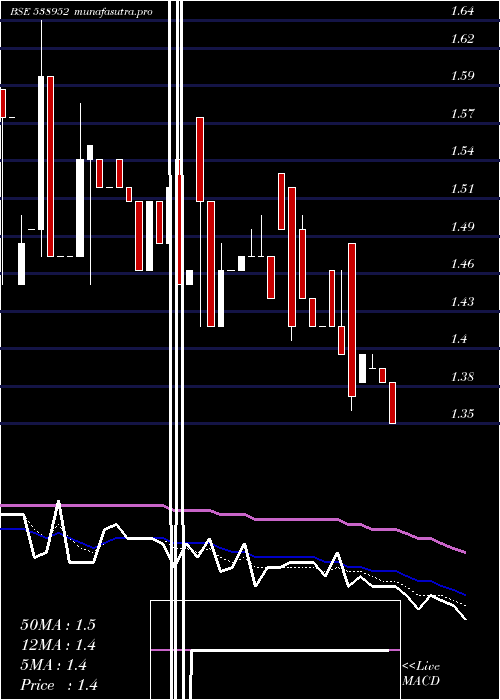Click the 1.49 price axis label
The image size is (500, 700).
coord(462,227)
